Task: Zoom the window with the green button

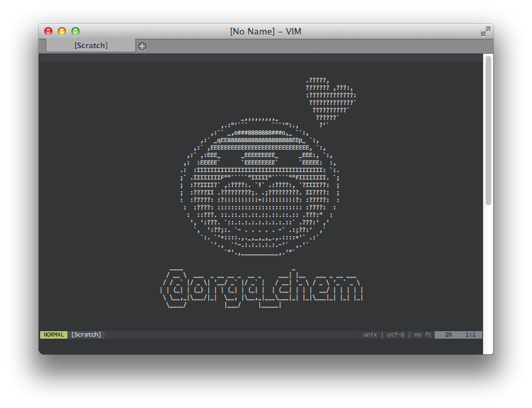Action: click(76, 31)
